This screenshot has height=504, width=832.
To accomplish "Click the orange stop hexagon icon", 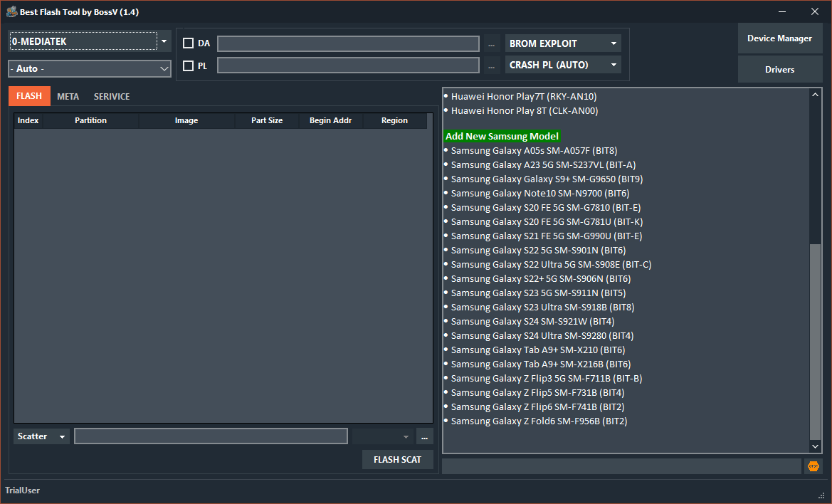I will (x=813, y=466).
